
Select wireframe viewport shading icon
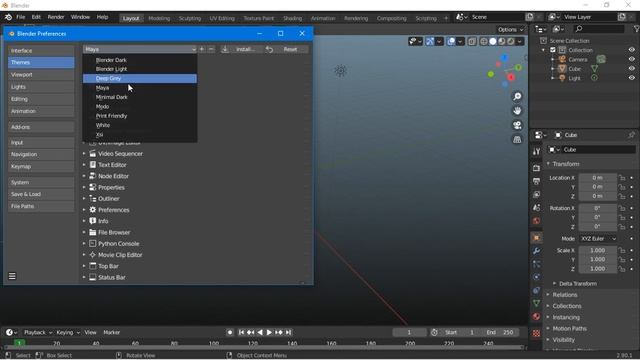tap(484, 41)
